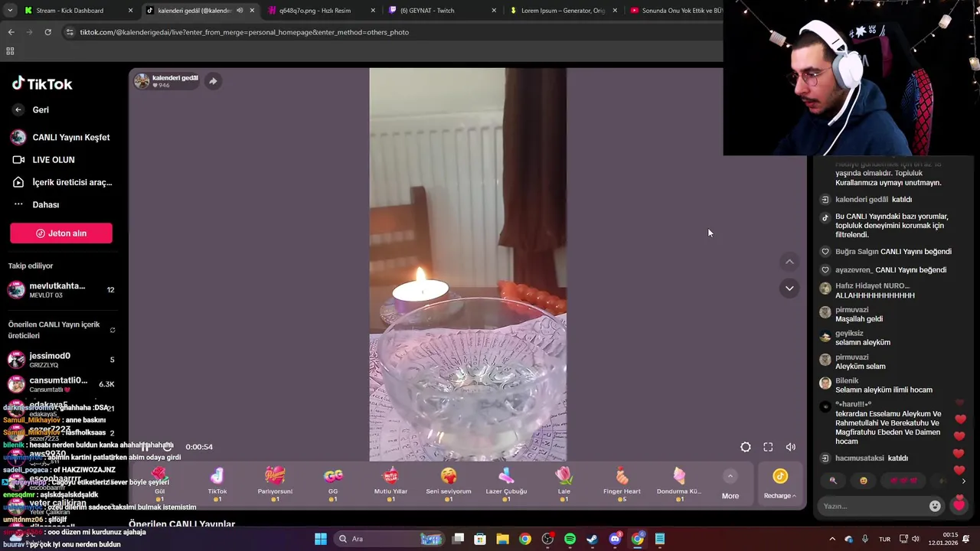Open emoji picker in chat box
Screen dimensions: 980x551
935,506
